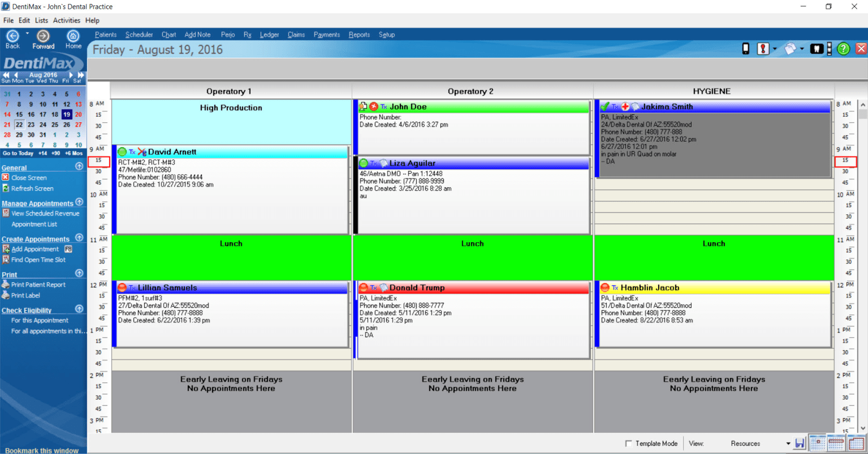Select August 26 in the mini calendar
Viewport: 868px width, 454px height.
point(67,124)
